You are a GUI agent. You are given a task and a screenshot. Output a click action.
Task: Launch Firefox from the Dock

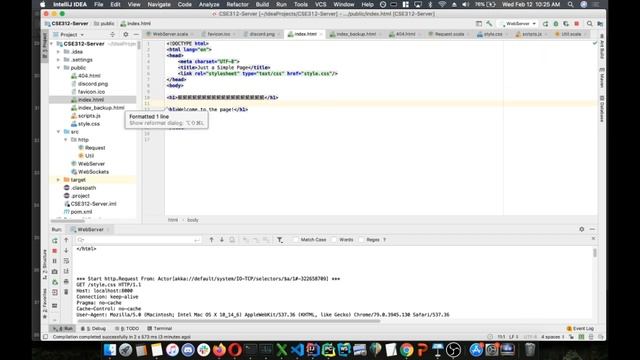(x=219, y=350)
